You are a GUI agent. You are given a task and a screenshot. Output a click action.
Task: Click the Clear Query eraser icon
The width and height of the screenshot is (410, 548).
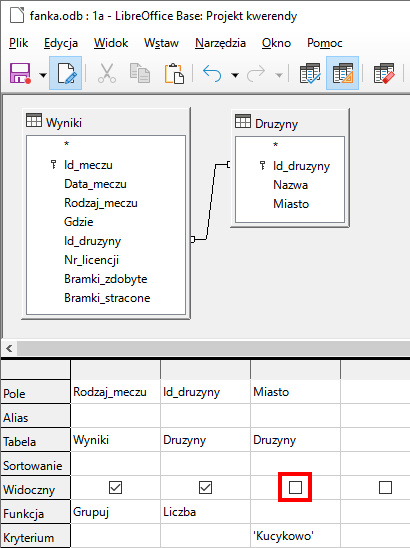pos(384,73)
